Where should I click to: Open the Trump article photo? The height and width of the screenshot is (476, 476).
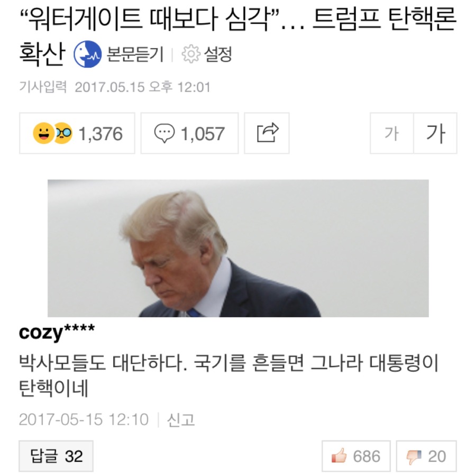pyautogui.click(x=239, y=249)
